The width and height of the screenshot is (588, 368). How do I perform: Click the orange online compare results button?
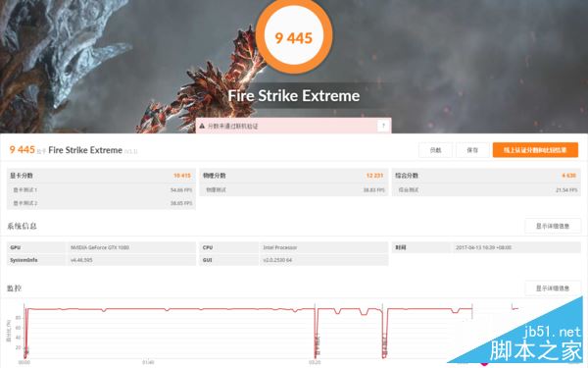(x=535, y=150)
